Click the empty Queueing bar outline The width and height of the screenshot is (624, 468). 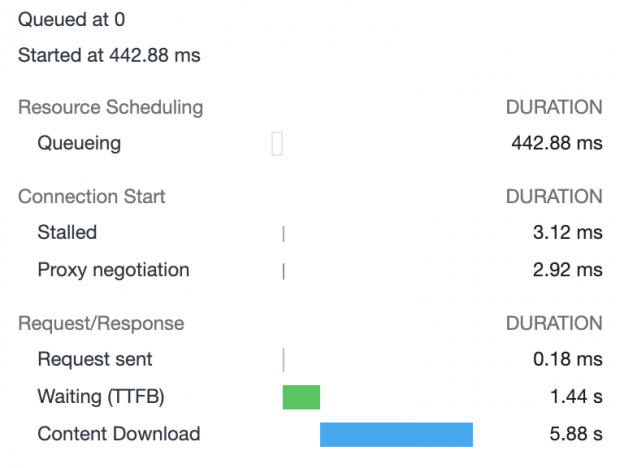277,144
